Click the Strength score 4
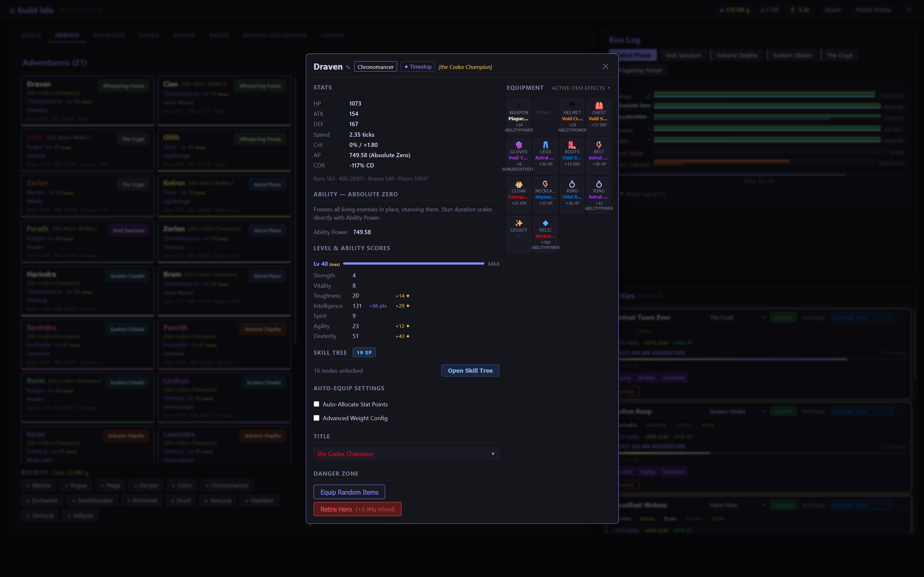Image resolution: width=924 pixels, height=577 pixels. point(354,275)
